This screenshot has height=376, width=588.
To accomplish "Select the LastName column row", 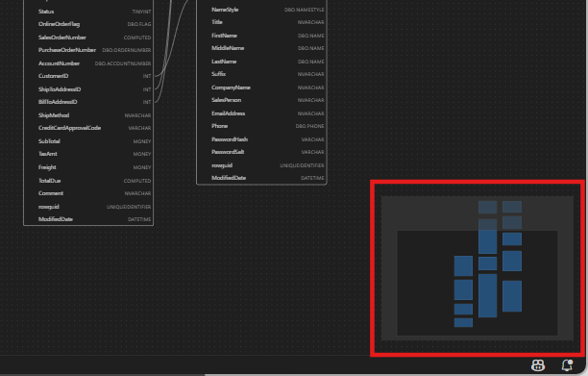I will point(261,62).
